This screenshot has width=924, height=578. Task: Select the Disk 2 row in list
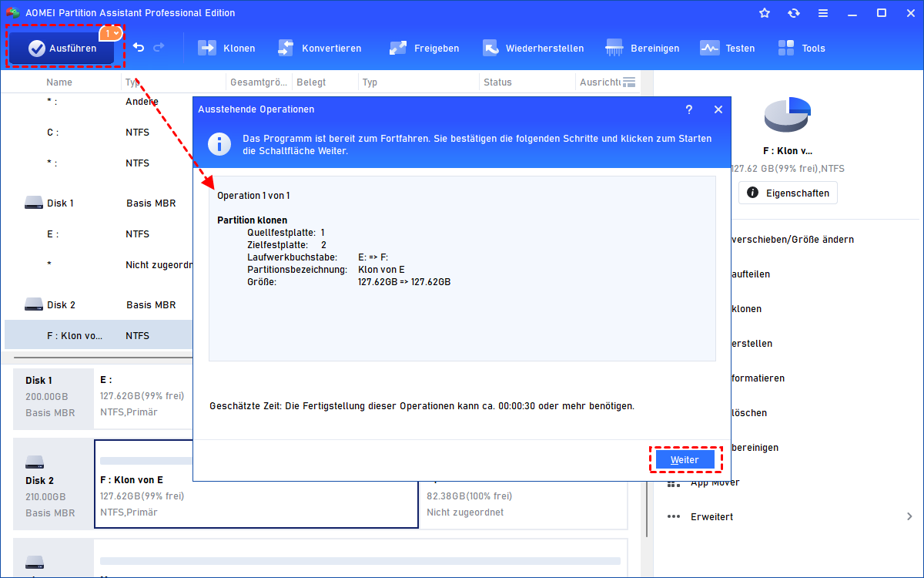99,305
